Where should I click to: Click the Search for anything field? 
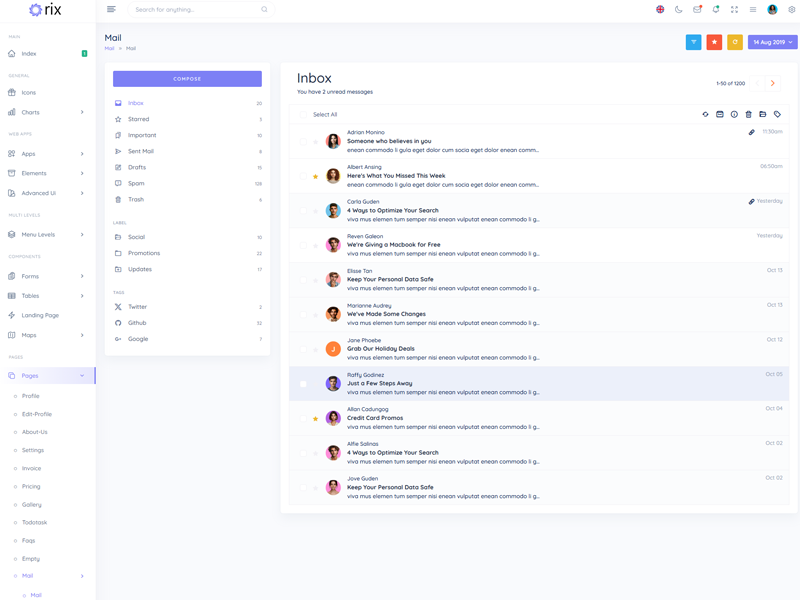point(197,10)
